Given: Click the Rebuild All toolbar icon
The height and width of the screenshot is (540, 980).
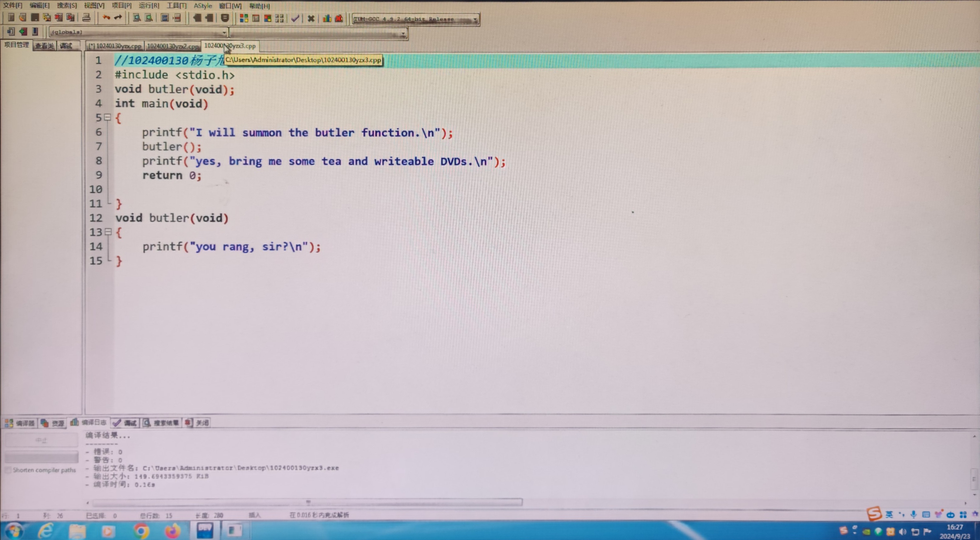Looking at the screenshot, I should coord(280,18).
